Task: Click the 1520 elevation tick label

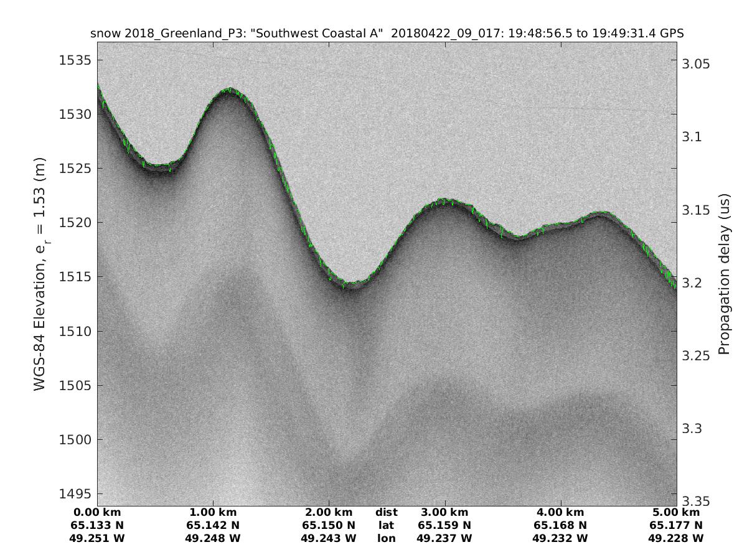Action: [75, 223]
